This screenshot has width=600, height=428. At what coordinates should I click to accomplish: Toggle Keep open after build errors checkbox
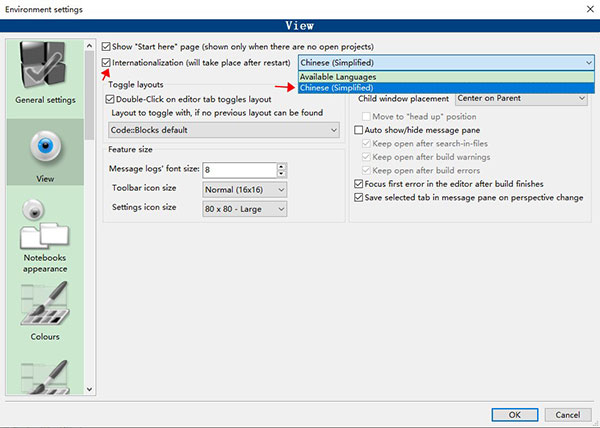pyautogui.click(x=366, y=171)
